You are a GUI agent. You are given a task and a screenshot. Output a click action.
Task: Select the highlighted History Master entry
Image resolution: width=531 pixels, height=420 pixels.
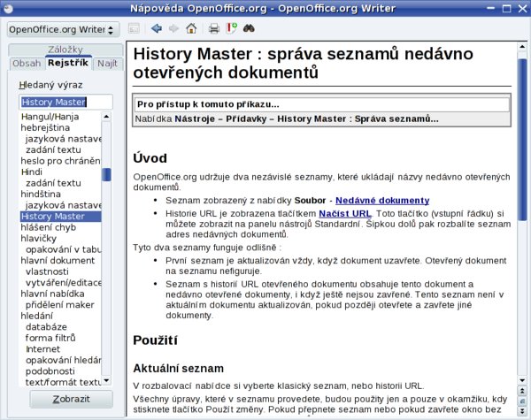tap(60, 217)
